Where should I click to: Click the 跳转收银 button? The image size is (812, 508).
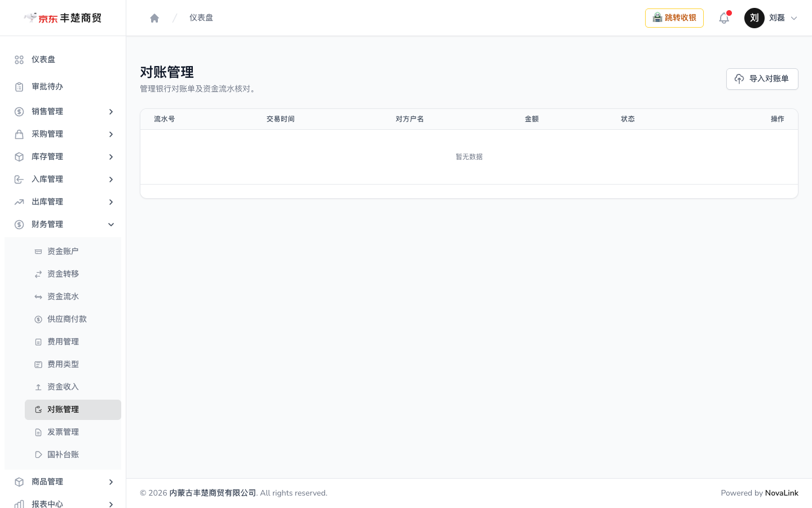click(x=674, y=18)
